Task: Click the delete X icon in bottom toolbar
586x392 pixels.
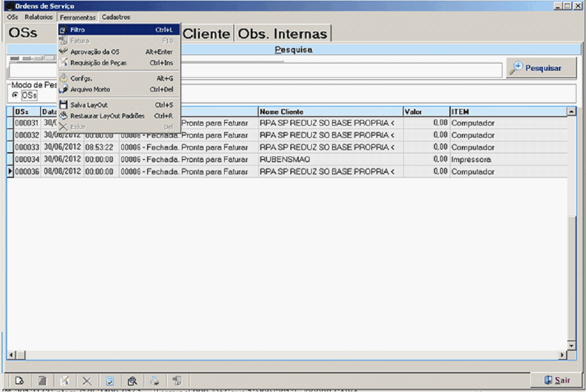Action: (87, 381)
